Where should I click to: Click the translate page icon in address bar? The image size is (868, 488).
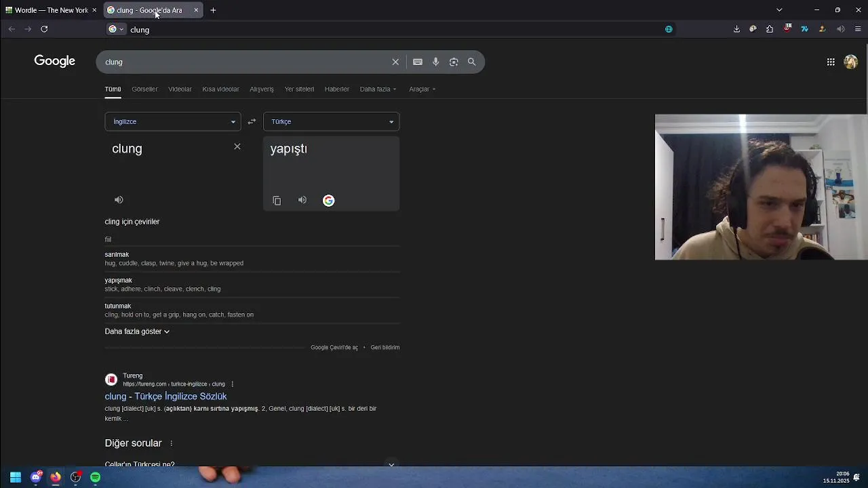(669, 29)
